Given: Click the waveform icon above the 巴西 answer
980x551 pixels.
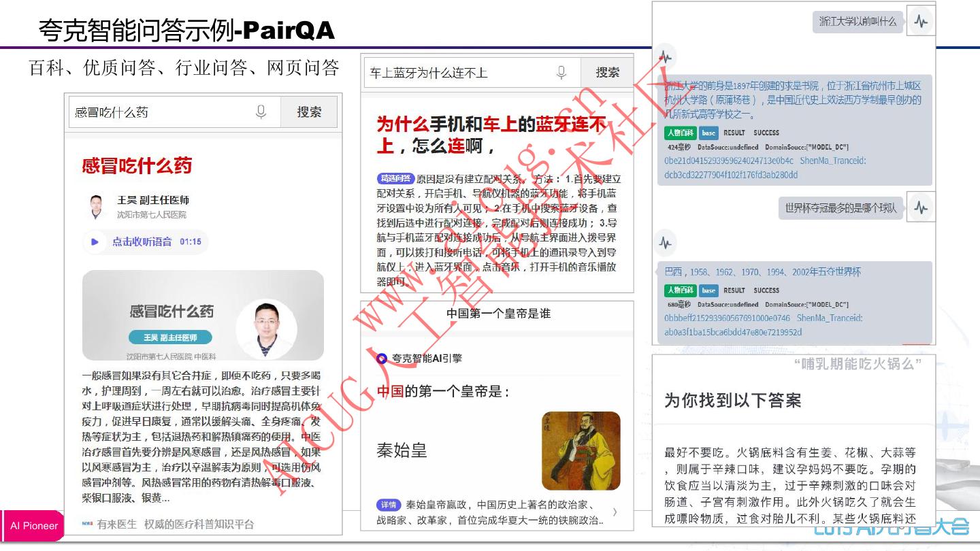Looking at the screenshot, I should [x=665, y=243].
